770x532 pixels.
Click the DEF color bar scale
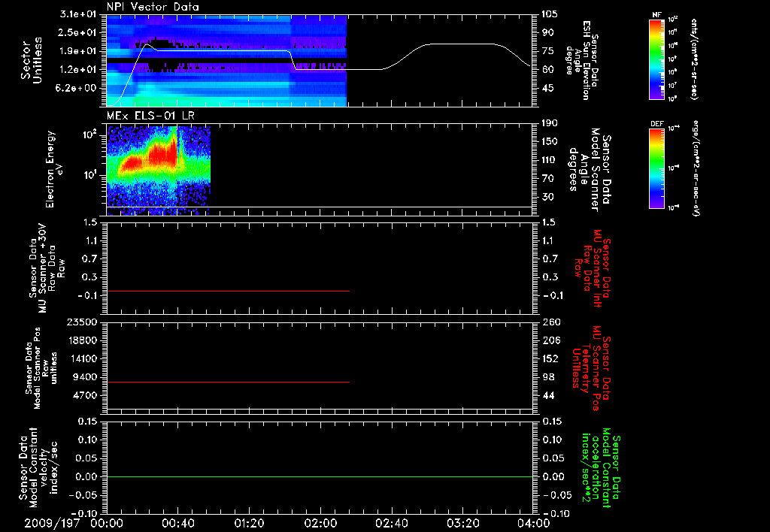pyautogui.click(x=656, y=168)
